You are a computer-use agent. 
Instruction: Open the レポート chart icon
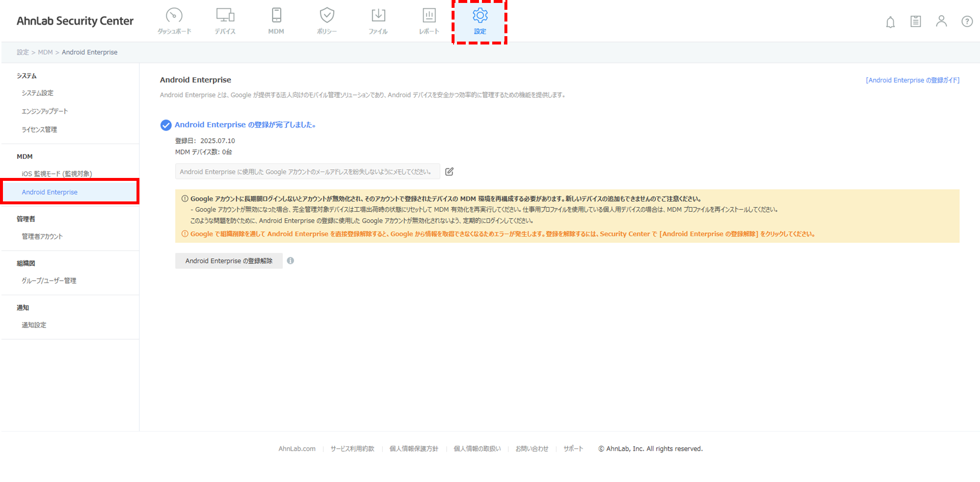[429, 15]
